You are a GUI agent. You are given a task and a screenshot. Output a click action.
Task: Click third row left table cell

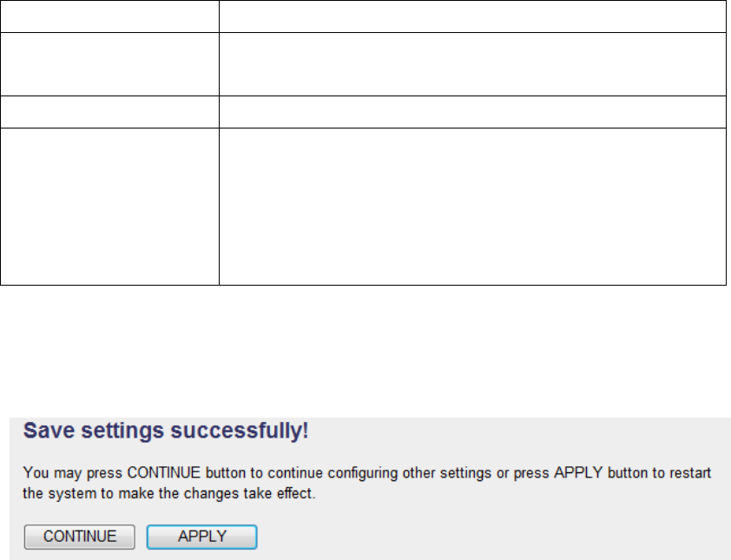pos(109,112)
